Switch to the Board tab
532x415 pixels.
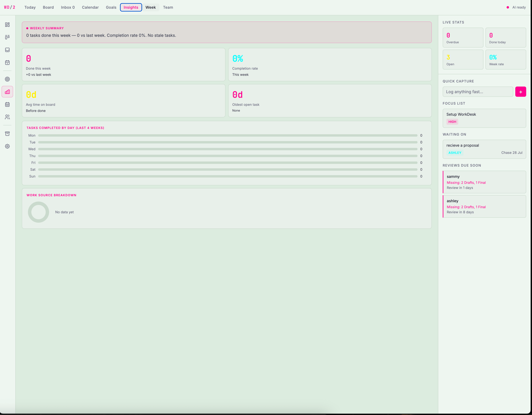(x=48, y=7)
